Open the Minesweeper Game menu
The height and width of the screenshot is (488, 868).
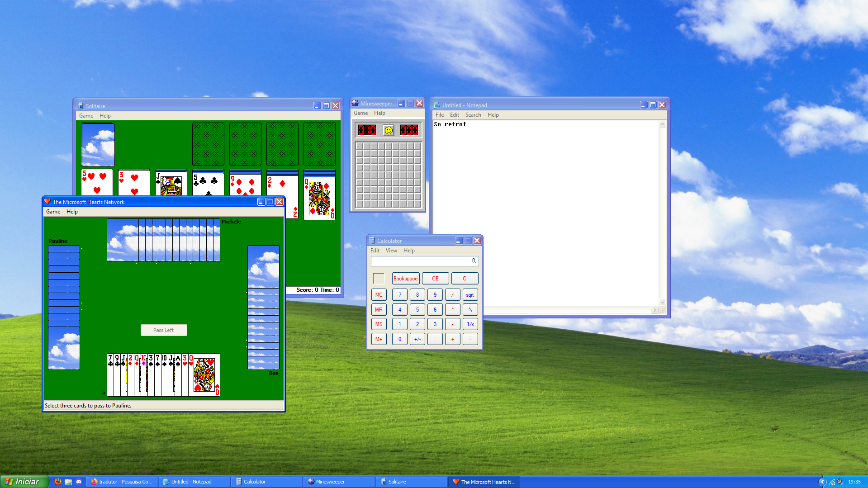click(x=360, y=113)
